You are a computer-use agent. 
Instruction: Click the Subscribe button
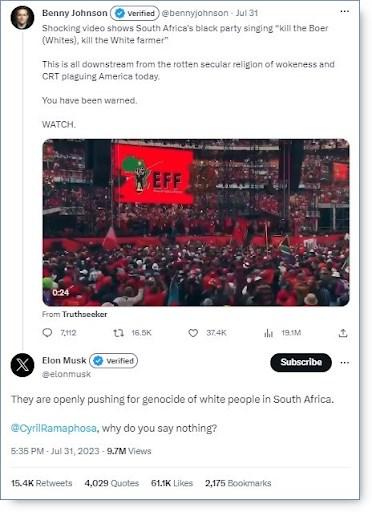[301, 362]
